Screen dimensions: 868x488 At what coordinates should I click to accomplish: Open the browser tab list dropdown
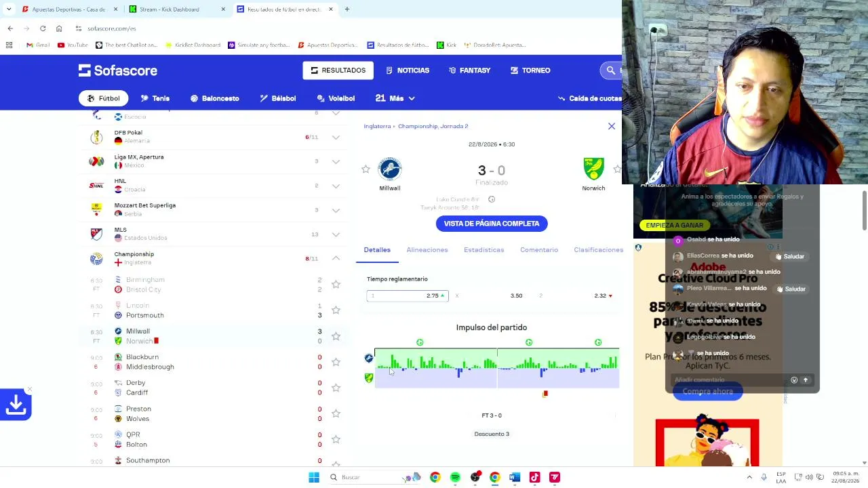click(8, 9)
